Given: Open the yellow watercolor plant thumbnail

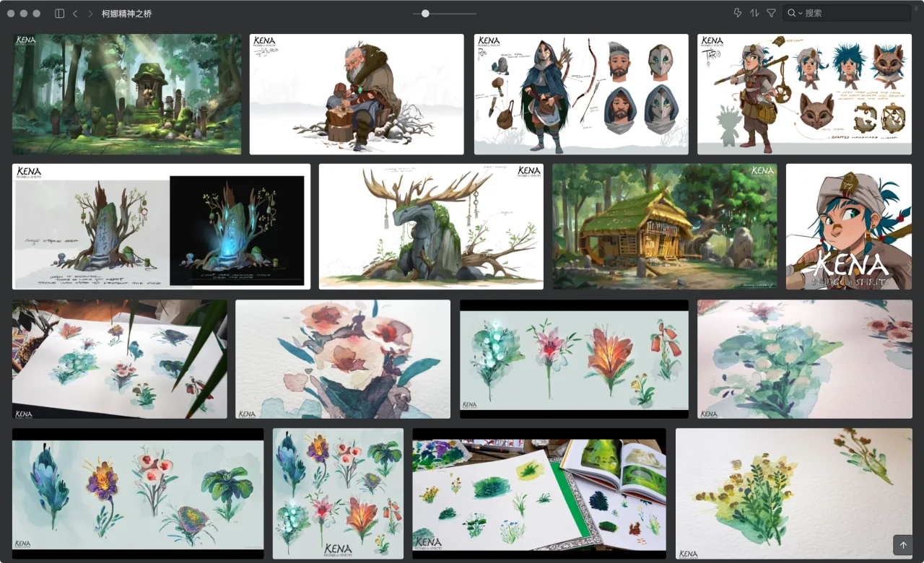Looking at the screenshot, I should click(x=794, y=494).
